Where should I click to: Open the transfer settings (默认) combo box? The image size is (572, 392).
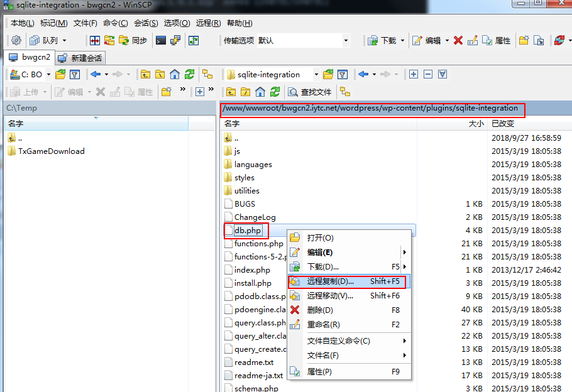[303, 40]
